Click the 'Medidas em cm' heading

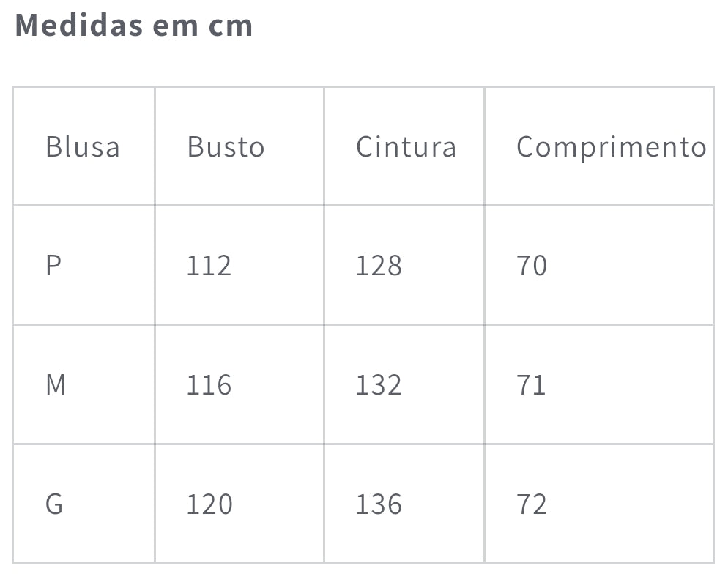(x=134, y=26)
